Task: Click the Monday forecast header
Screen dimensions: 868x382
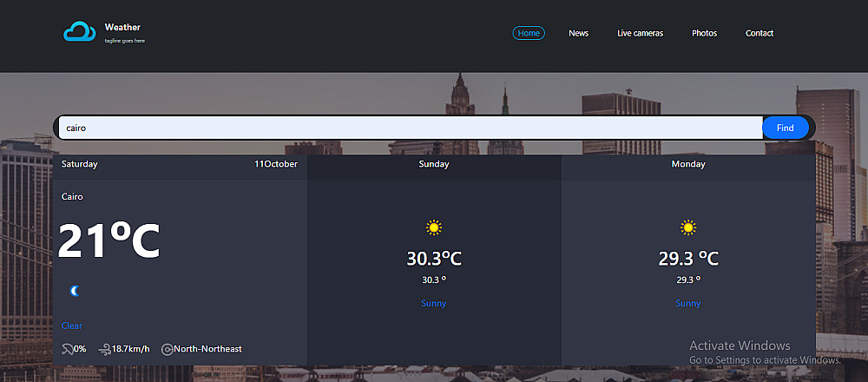Action: (688, 164)
